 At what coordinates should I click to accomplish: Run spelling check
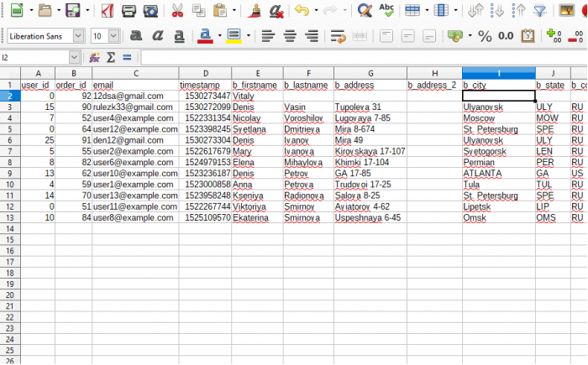[x=386, y=10]
